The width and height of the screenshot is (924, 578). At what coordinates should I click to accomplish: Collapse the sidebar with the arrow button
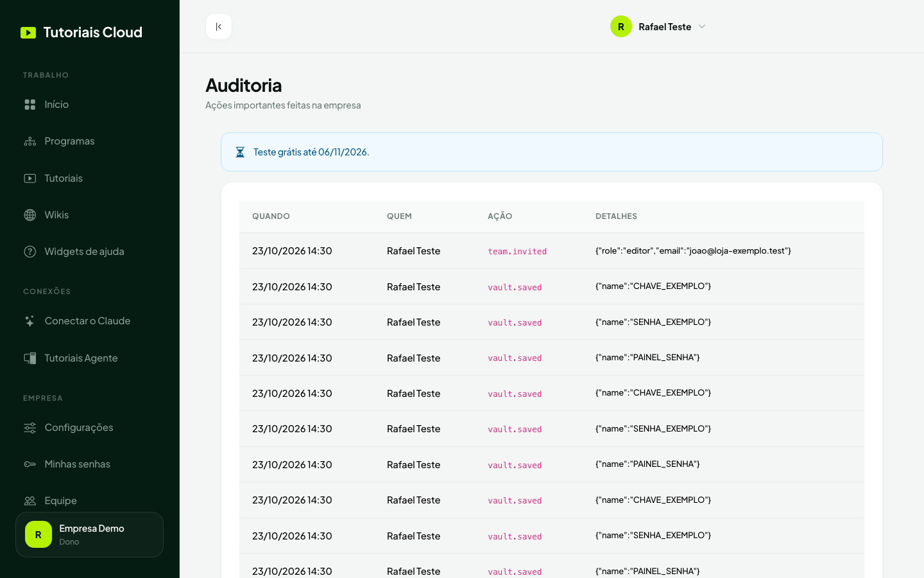click(219, 26)
